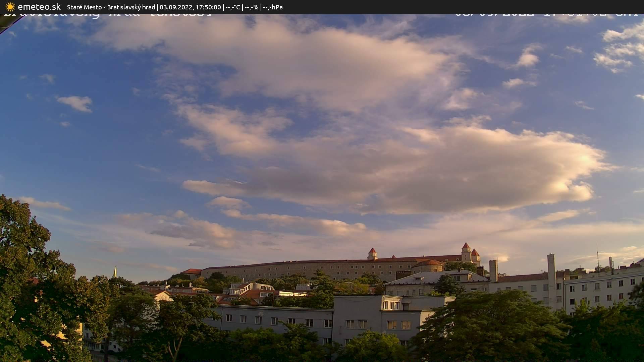Screen dimensions: 644x362
Task: Click the long castle fortress wall
Action: coord(302,269)
